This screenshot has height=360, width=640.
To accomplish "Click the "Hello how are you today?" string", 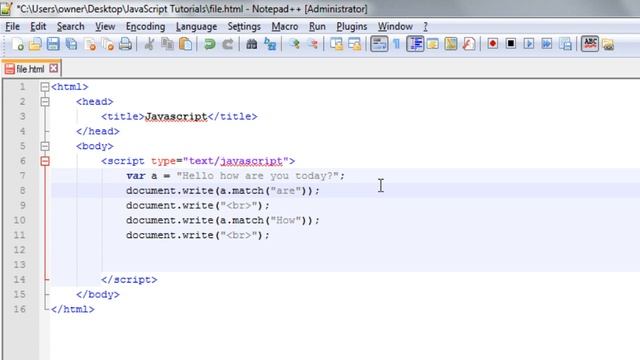I will [x=258, y=176].
